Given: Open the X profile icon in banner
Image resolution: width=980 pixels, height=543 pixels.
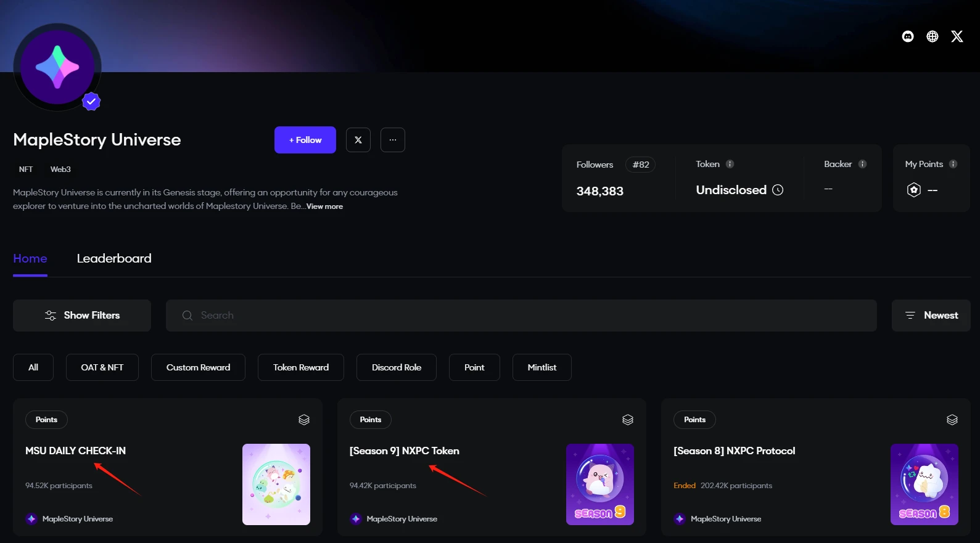Looking at the screenshot, I should [x=957, y=36].
